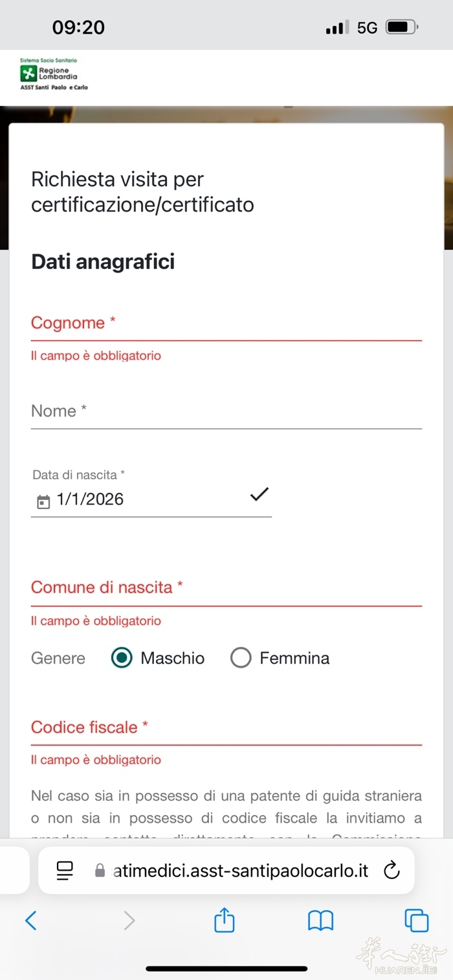Tap the Safari address bar URL
453x980 pixels.
click(x=241, y=871)
